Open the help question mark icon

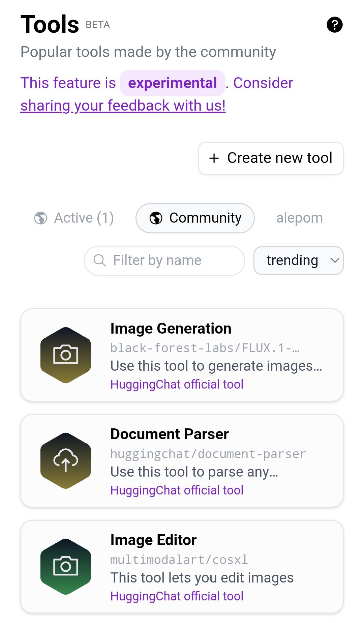point(335,25)
